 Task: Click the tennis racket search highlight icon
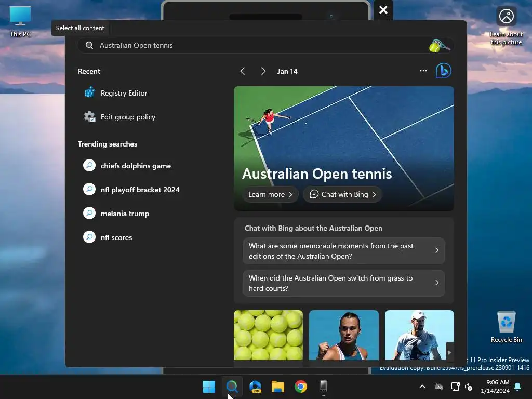[x=439, y=46]
